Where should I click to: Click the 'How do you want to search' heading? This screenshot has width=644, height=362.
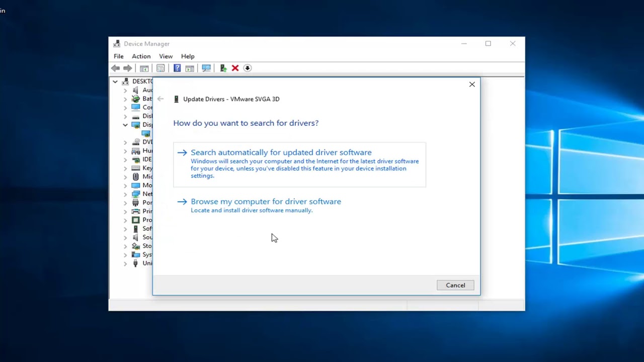coord(246,123)
